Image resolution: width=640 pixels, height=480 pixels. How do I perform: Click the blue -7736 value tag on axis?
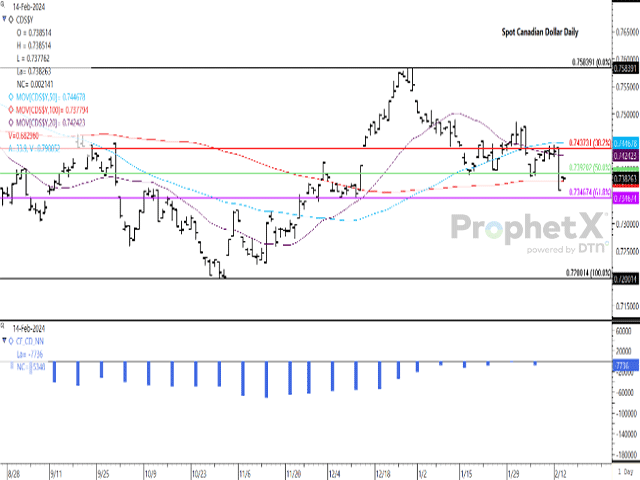624,367
